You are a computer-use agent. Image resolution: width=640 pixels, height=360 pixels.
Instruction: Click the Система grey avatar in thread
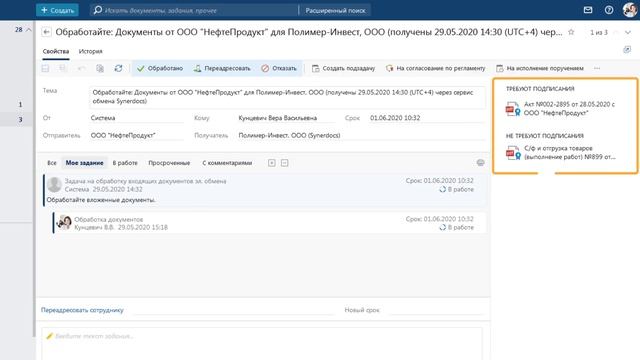pyautogui.click(x=54, y=184)
